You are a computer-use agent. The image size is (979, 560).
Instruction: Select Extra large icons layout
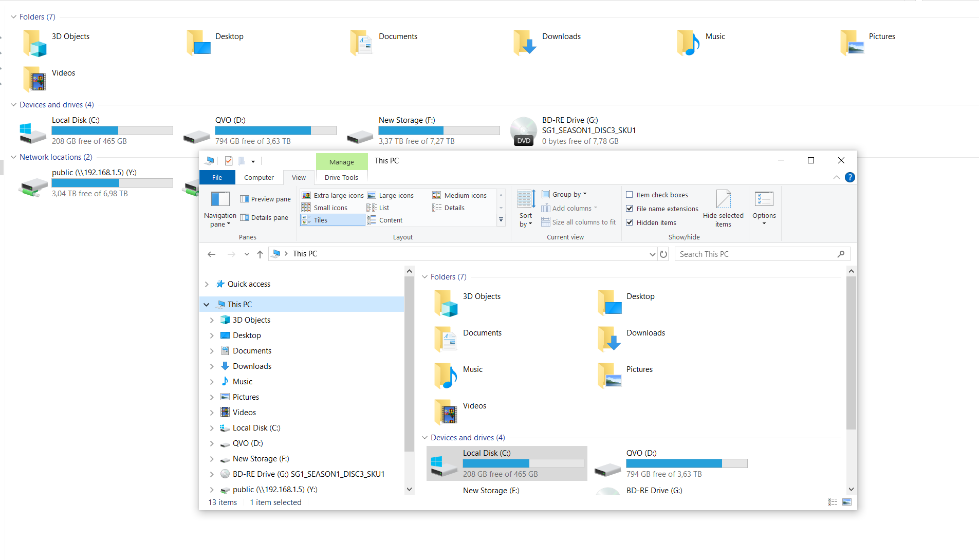pos(333,195)
